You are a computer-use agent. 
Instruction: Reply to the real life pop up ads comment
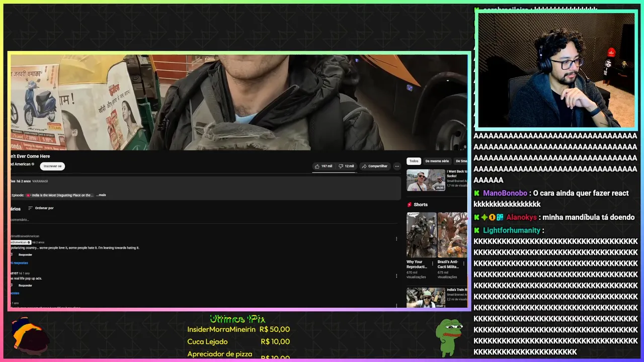coord(25,285)
